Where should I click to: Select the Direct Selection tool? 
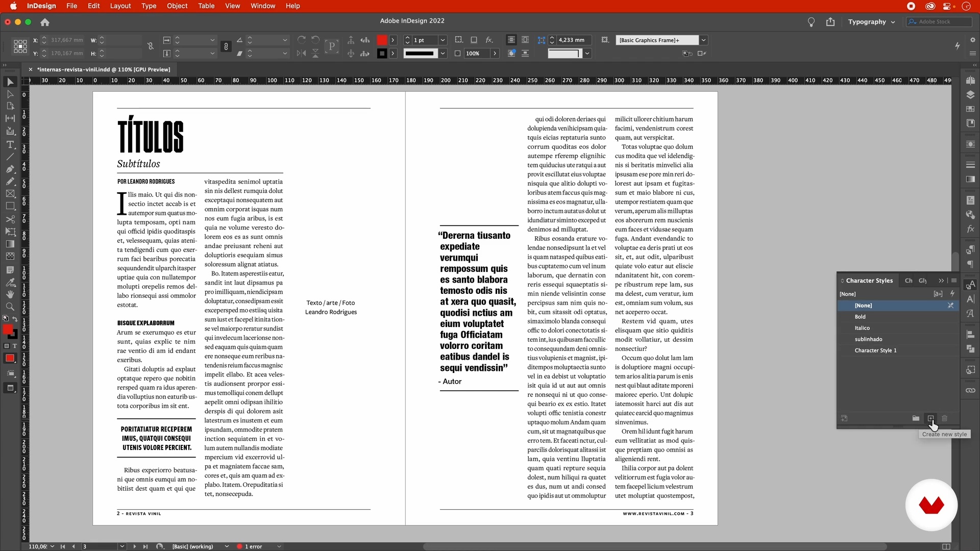[x=10, y=94]
